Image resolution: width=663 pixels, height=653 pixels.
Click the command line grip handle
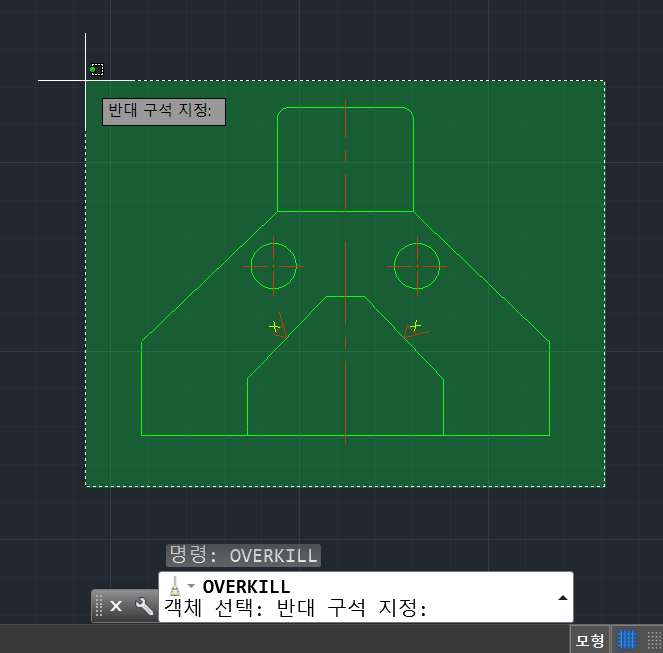pyautogui.click(x=99, y=606)
